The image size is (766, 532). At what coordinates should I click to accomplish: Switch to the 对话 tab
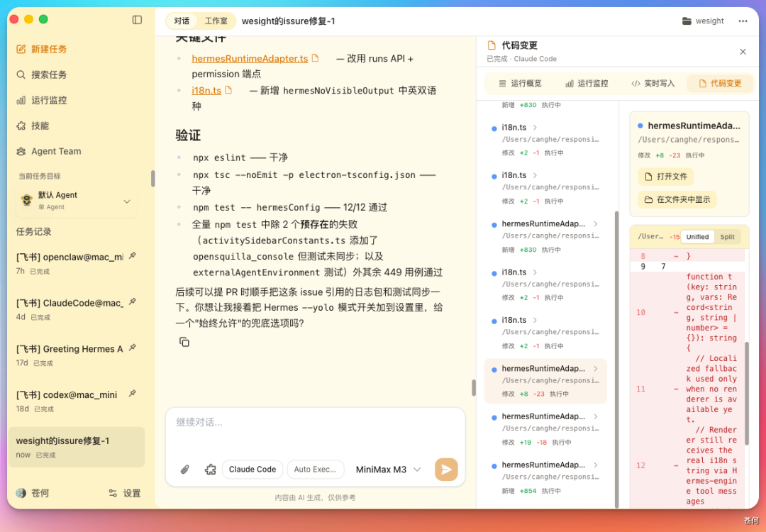182,21
